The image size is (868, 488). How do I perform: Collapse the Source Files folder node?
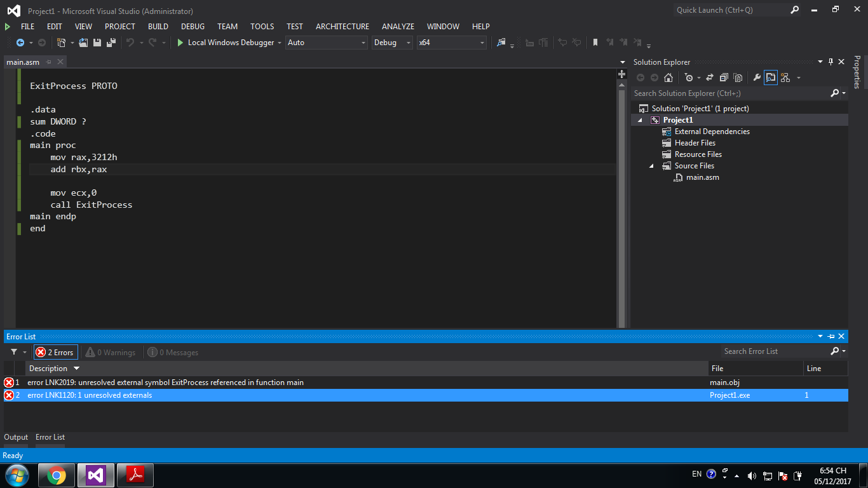(651, 166)
